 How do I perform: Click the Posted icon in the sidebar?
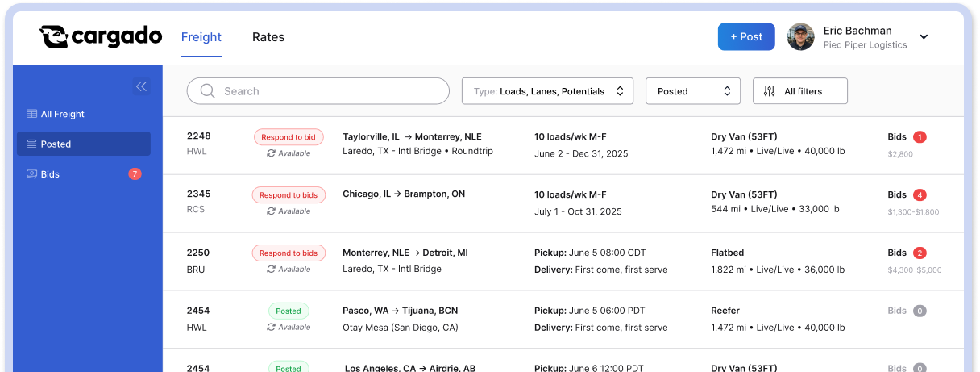point(31,144)
